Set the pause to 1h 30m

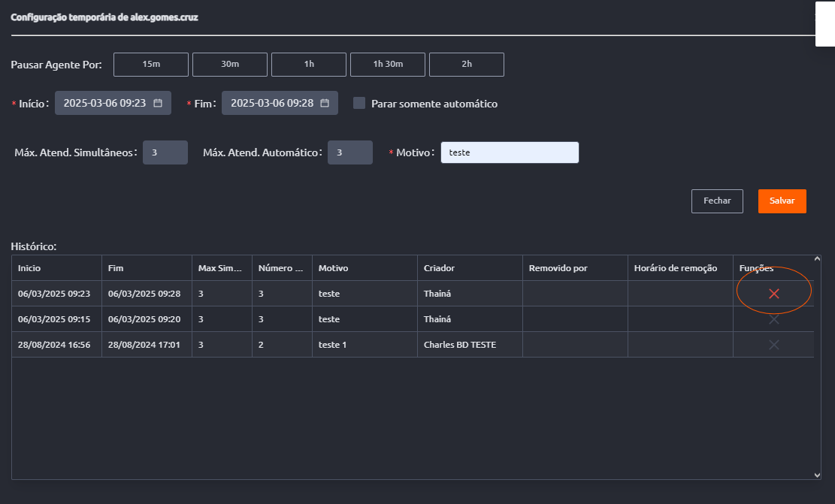coord(388,65)
